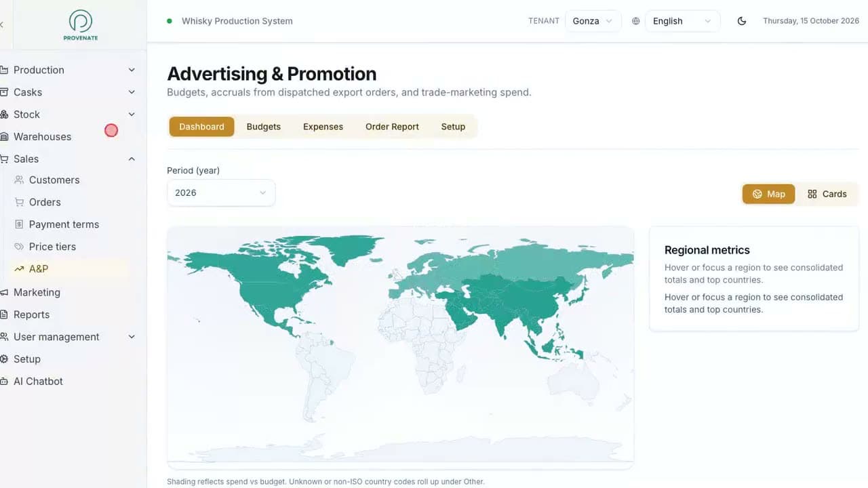Switch to the Dashboard tab
The height and width of the screenshot is (488, 868).
[201, 127]
